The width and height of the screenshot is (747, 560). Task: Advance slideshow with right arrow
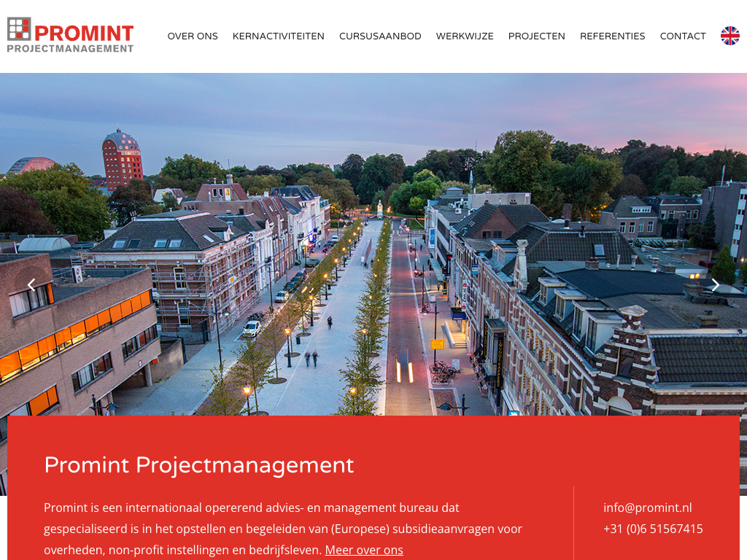[715, 285]
